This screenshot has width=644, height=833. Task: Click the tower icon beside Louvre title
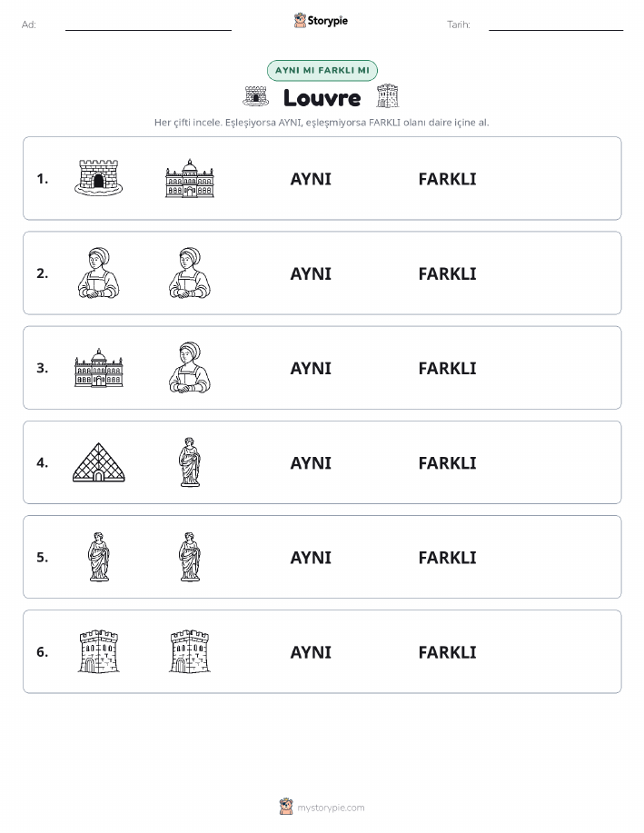coord(388,96)
